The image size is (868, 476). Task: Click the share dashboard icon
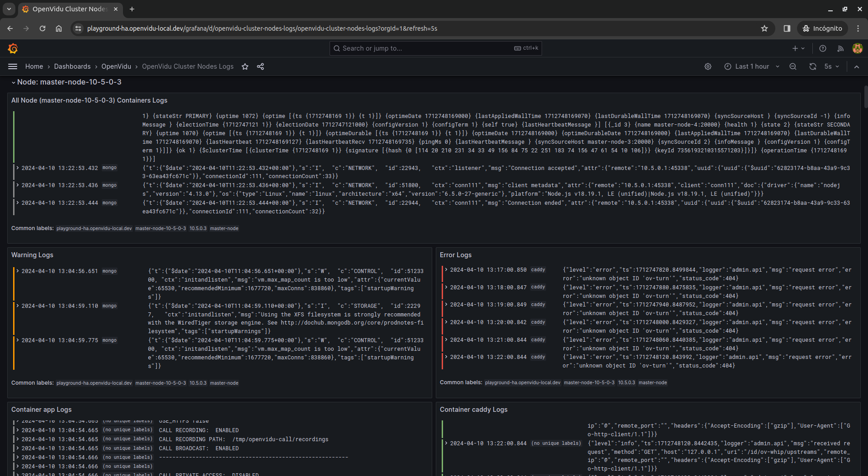point(260,66)
